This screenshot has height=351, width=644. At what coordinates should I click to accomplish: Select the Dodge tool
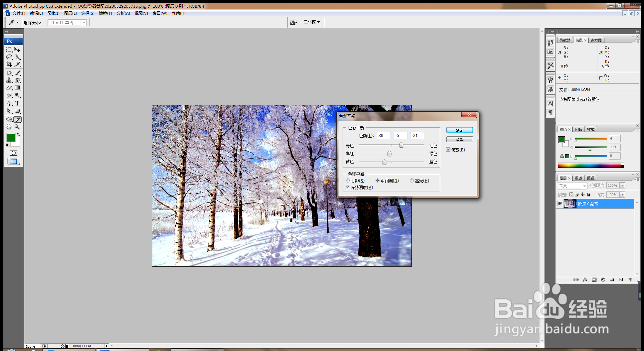[18, 95]
